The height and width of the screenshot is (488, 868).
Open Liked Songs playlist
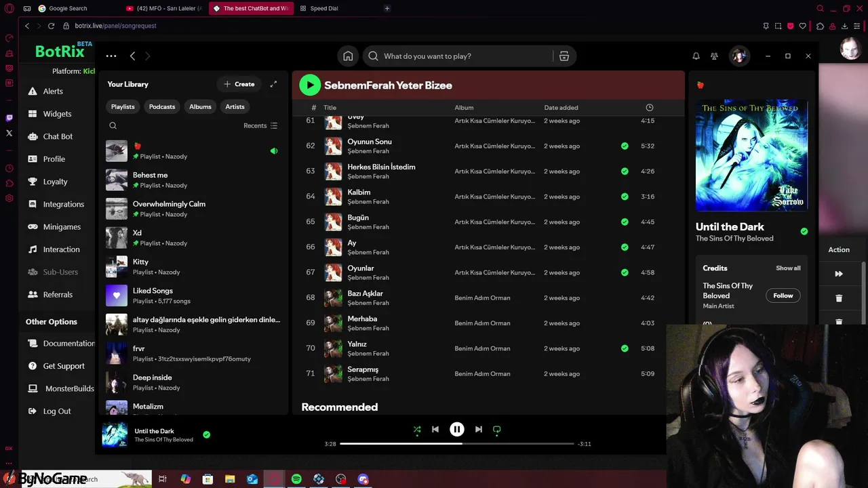pyautogui.click(x=193, y=296)
